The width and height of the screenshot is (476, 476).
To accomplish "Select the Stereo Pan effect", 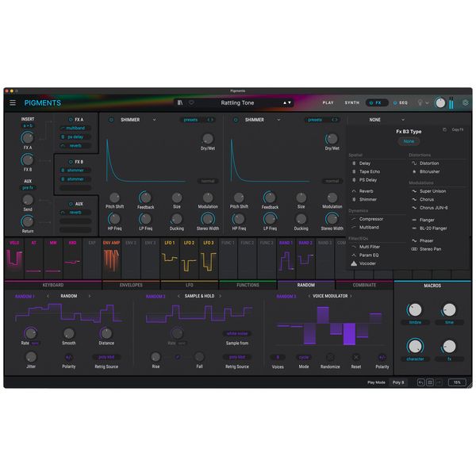I will (432, 249).
